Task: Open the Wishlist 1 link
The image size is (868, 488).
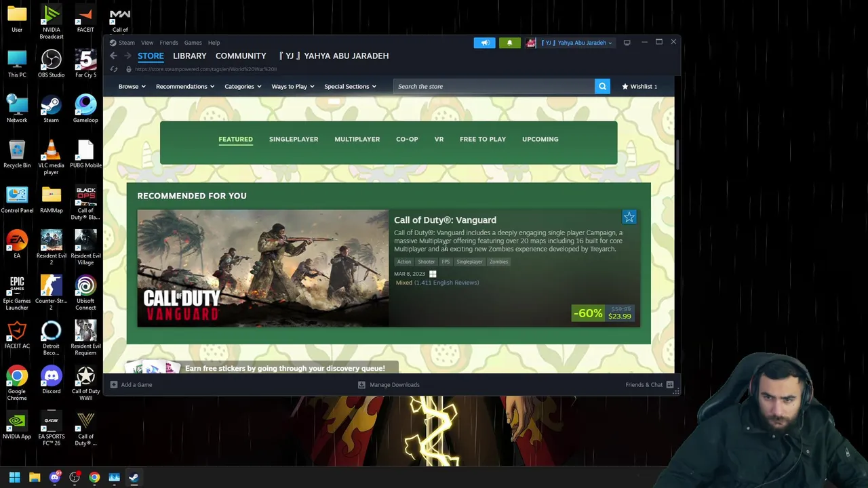Action: click(639, 86)
